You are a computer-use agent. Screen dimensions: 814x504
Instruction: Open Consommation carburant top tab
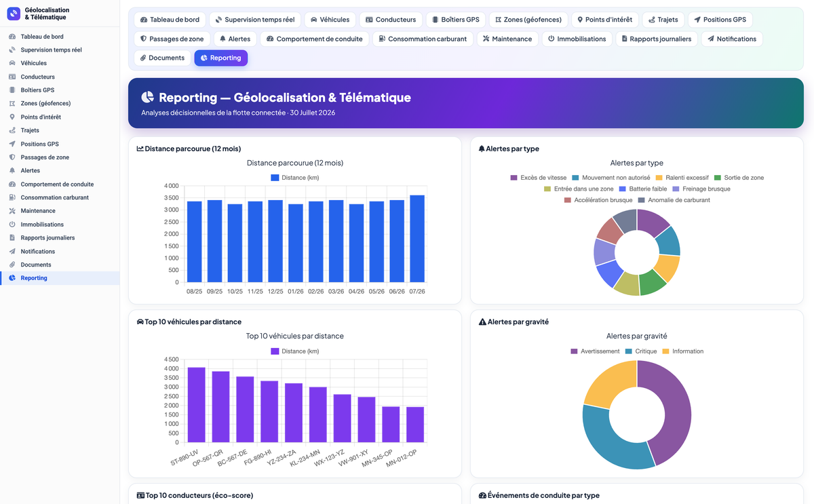pos(423,39)
